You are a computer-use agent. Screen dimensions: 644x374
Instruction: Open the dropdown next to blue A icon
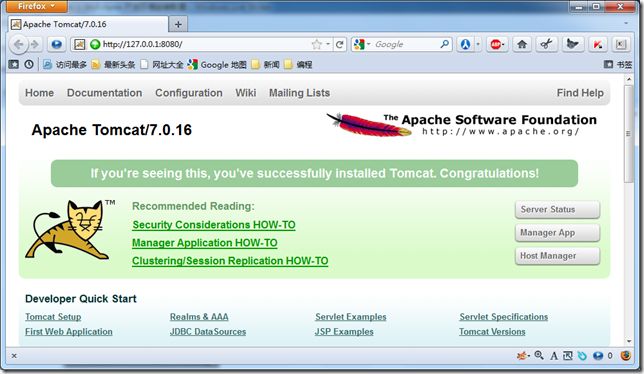(x=478, y=44)
